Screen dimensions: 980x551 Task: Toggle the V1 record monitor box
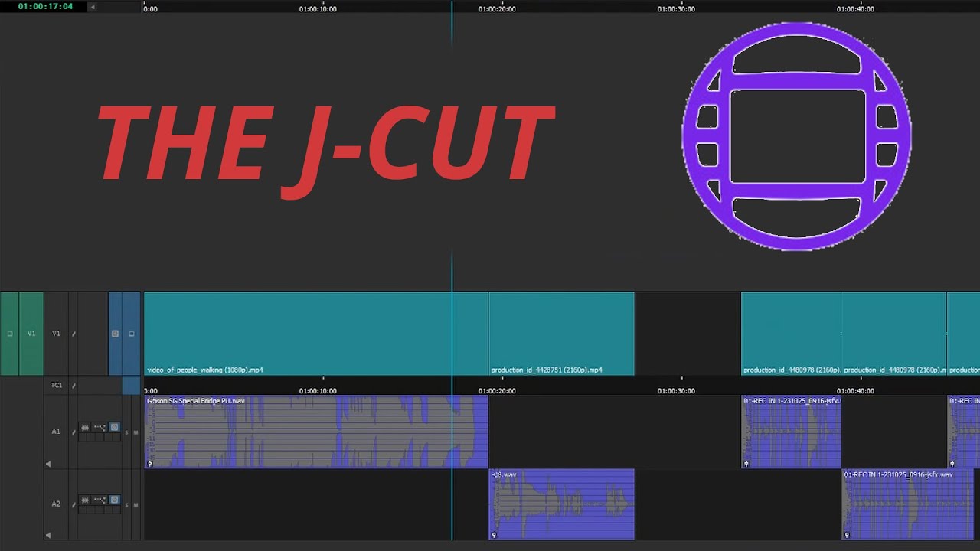tap(132, 334)
